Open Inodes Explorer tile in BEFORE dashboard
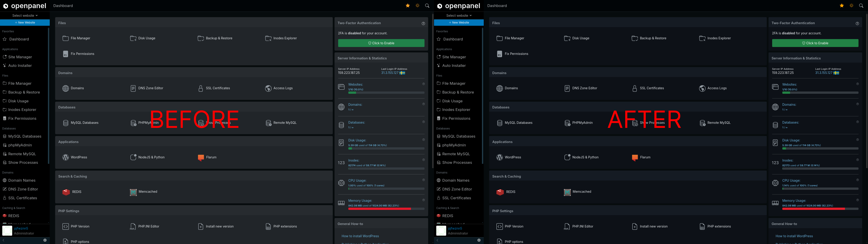The height and width of the screenshot is (244, 868). tap(281, 38)
